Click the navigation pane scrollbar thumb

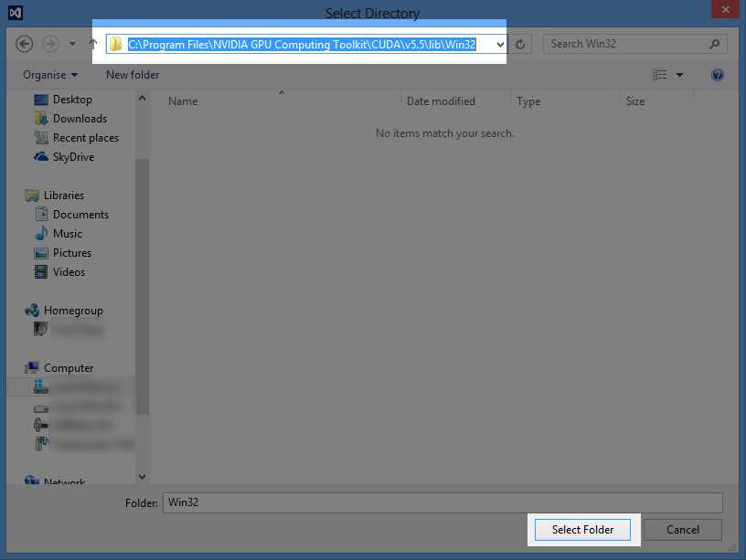click(142, 287)
